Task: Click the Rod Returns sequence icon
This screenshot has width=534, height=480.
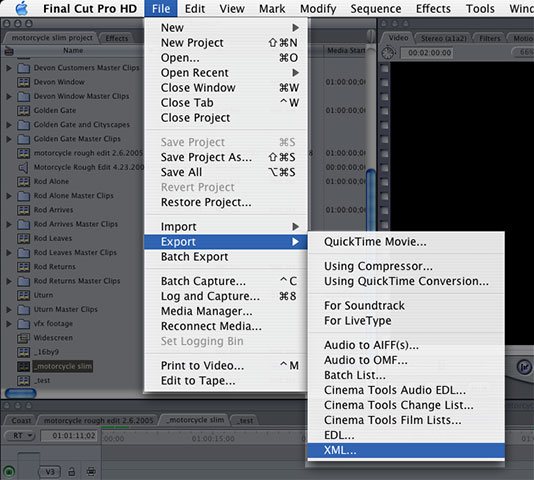Action: click(x=23, y=267)
